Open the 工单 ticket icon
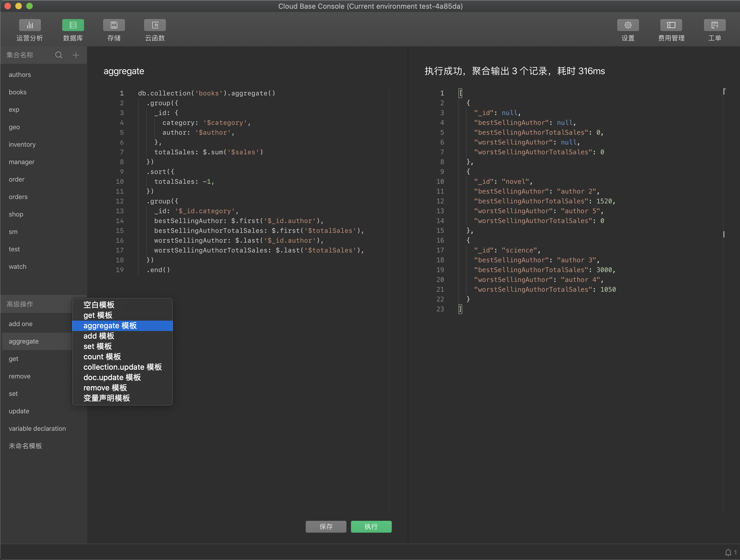Image resolution: width=740 pixels, height=560 pixels. coord(715,25)
